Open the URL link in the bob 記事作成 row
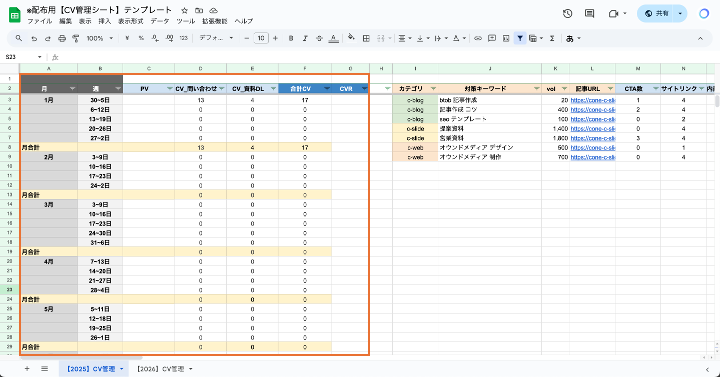Screen dimensions: 720x377 pyautogui.click(x=592, y=100)
